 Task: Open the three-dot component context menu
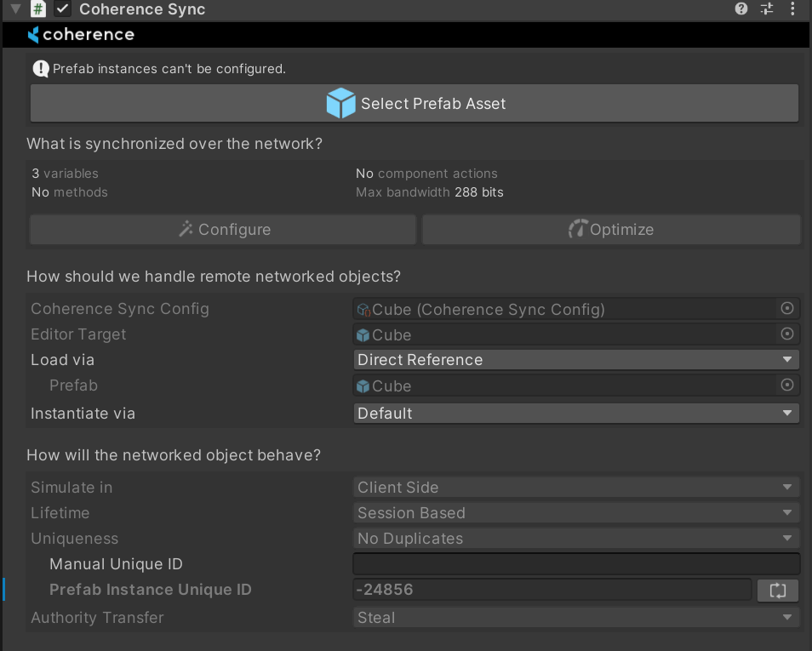tap(793, 9)
